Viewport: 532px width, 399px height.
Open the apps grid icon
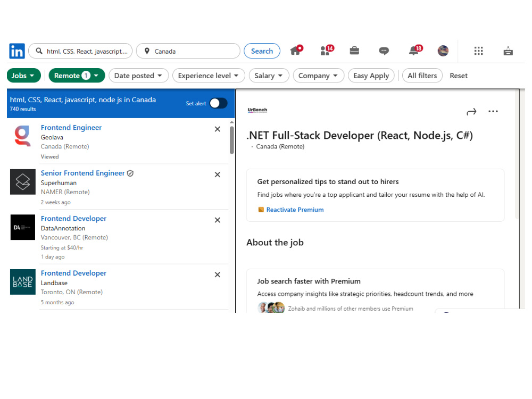(478, 51)
